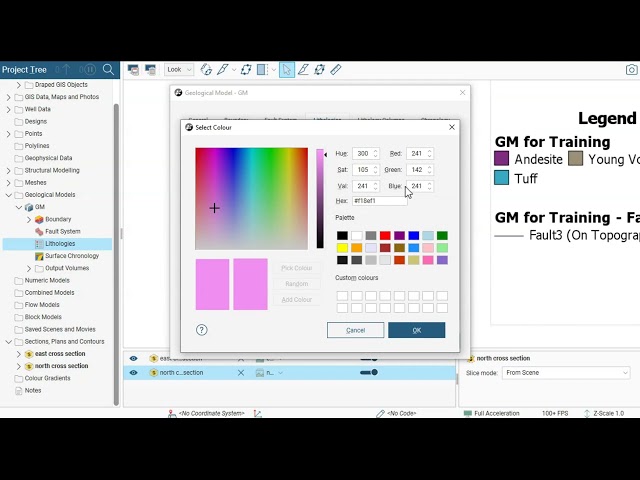Open the Project Tree search
Screen dimensions: 640x480
(108, 69)
